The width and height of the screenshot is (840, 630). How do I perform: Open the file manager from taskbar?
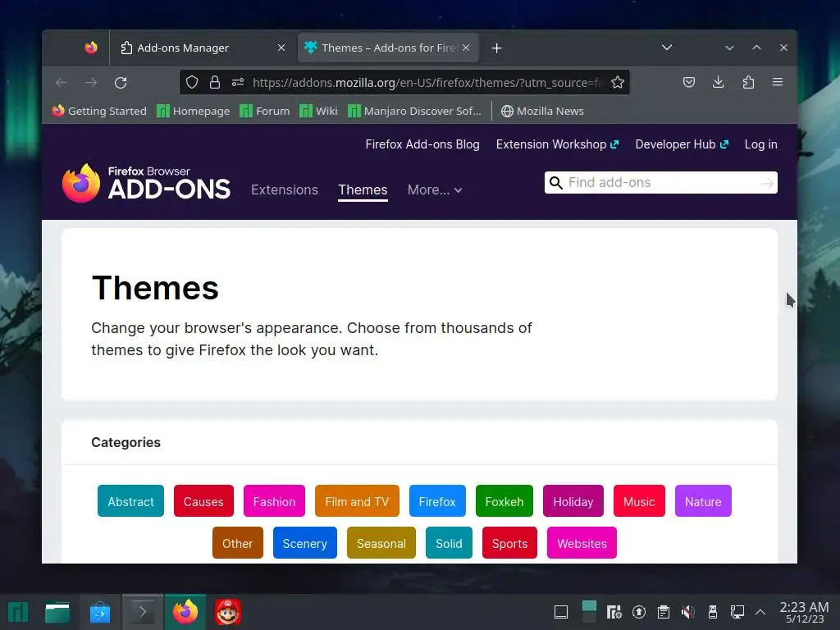(57, 612)
